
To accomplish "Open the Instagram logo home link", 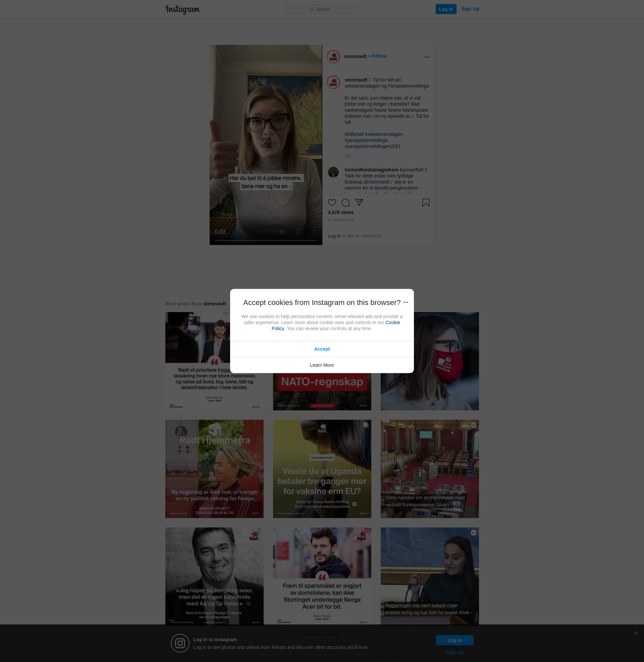I will click(x=182, y=9).
